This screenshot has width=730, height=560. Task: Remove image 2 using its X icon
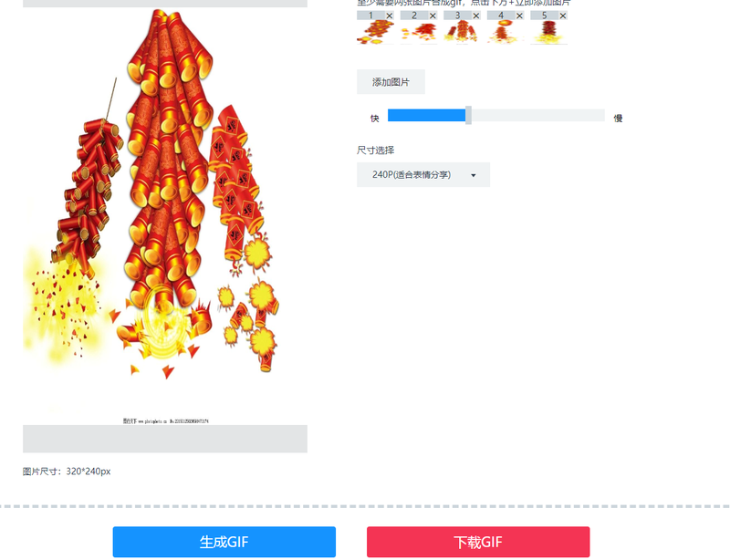[433, 16]
